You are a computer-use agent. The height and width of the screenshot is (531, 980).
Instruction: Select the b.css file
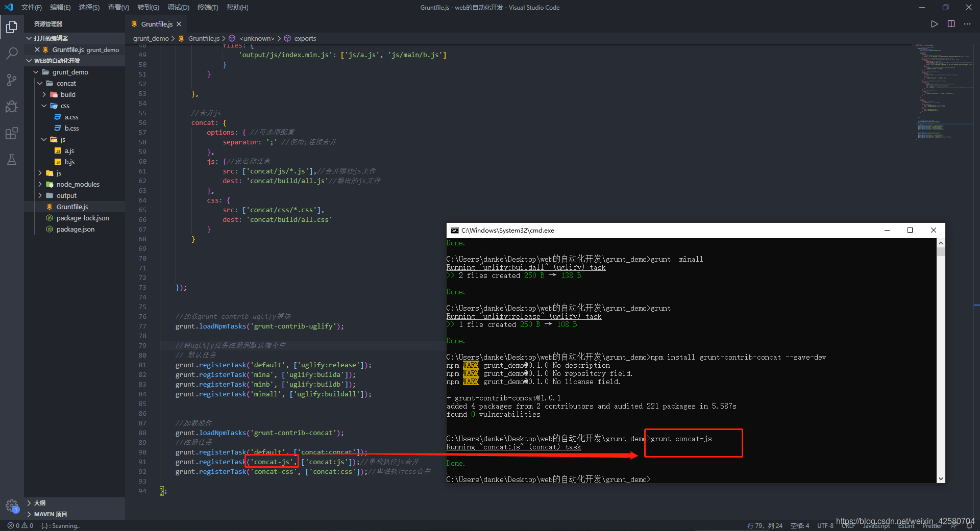(71, 128)
